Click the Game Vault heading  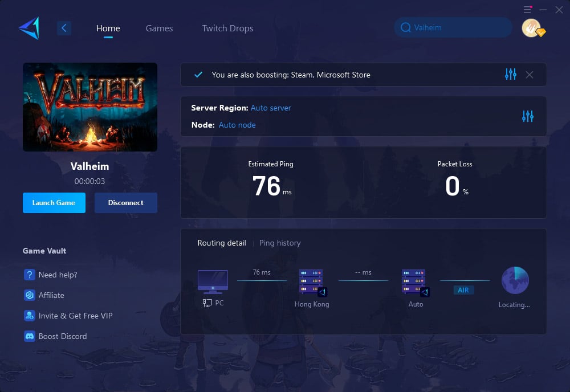44,251
